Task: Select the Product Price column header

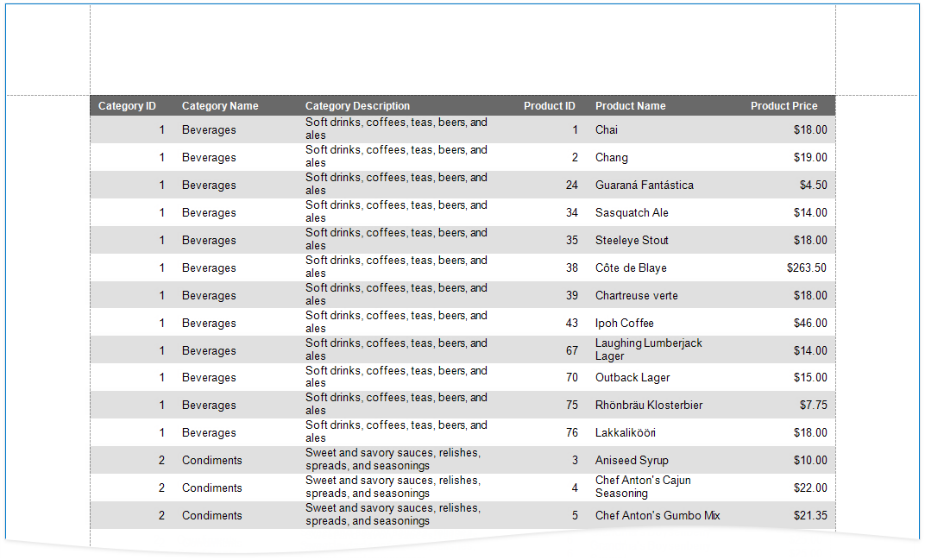Action: click(x=783, y=106)
